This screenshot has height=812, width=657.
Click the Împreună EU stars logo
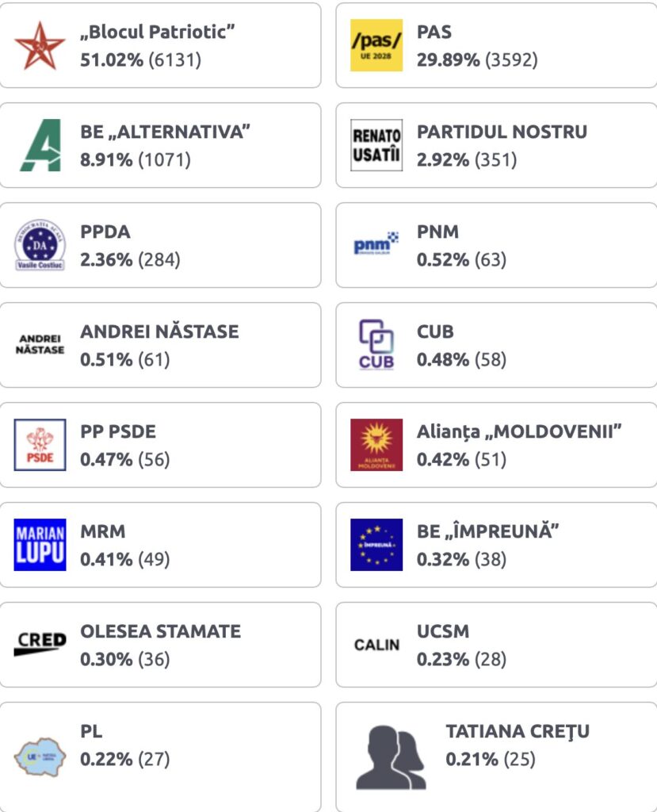(x=376, y=545)
